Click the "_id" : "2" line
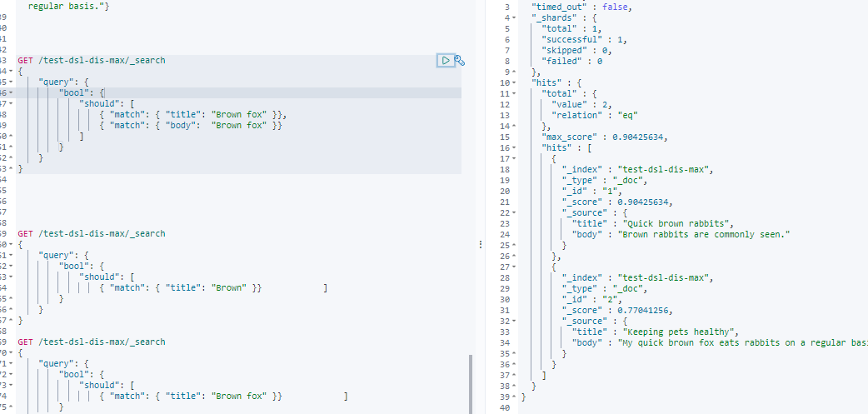Screen dimensions: 868x414 (593, 300)
